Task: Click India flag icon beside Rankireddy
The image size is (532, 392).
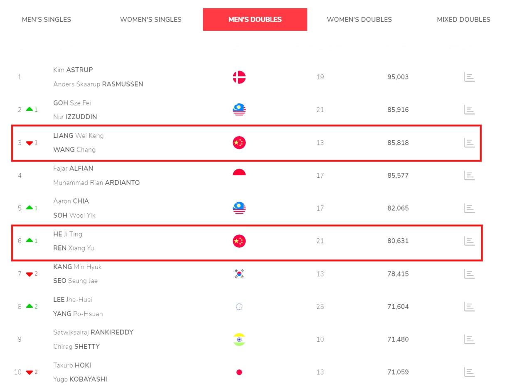Action: 239,339
